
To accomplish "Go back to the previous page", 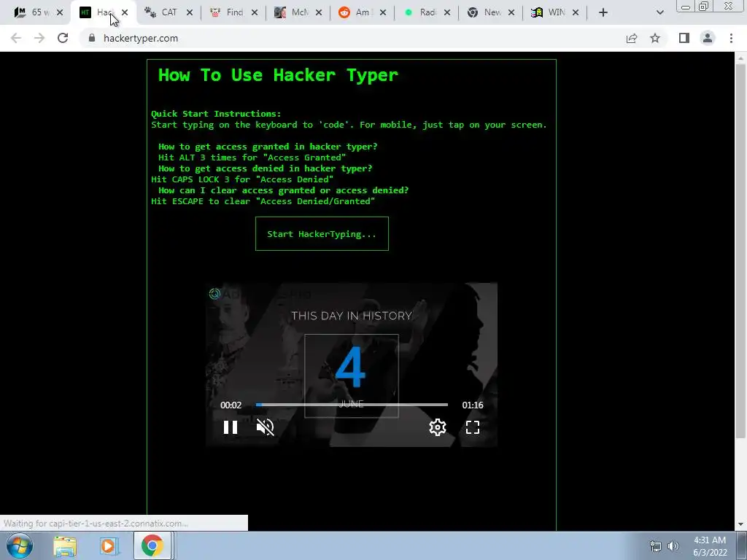I will 16,38.
